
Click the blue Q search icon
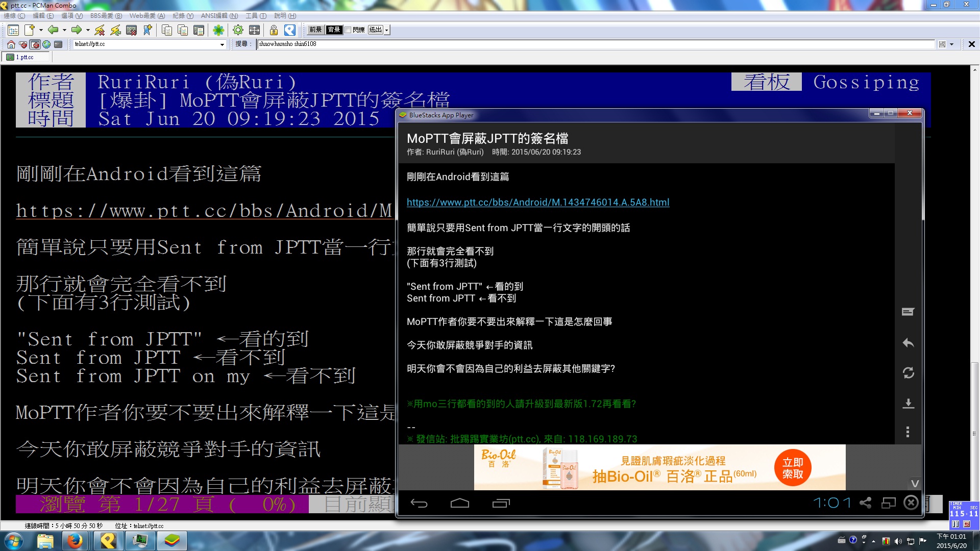290,30
